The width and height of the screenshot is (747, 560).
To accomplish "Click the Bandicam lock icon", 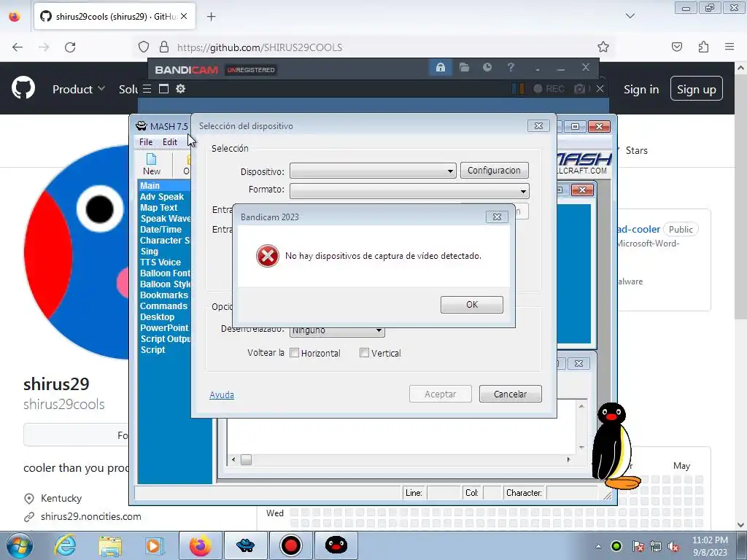I will (x=440, y=68).
